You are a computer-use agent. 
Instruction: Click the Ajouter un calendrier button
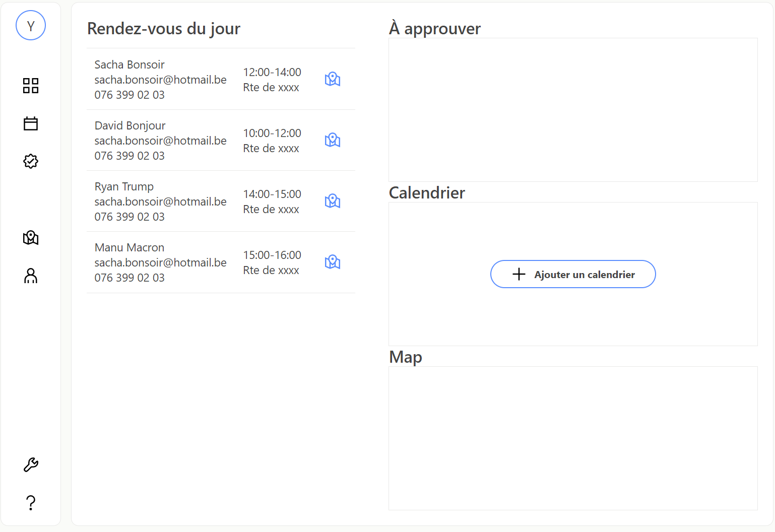click(573, 274)
